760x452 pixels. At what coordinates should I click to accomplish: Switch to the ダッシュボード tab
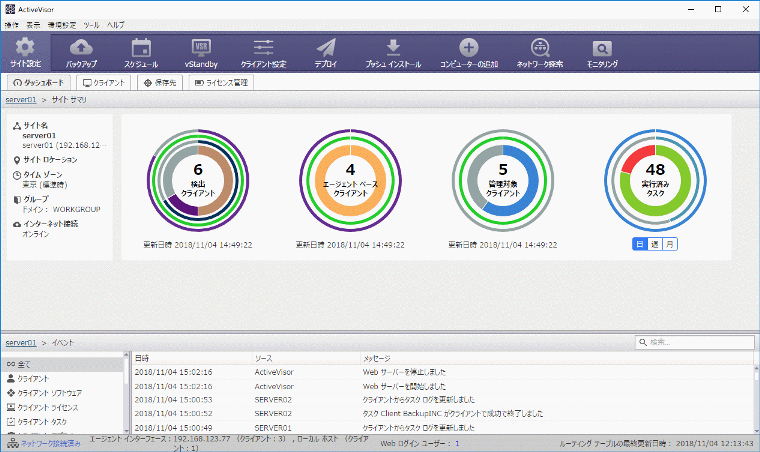tap(38, 82)
